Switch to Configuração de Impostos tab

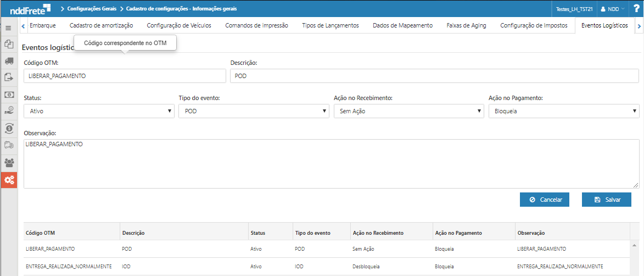(x=534, y=25)
